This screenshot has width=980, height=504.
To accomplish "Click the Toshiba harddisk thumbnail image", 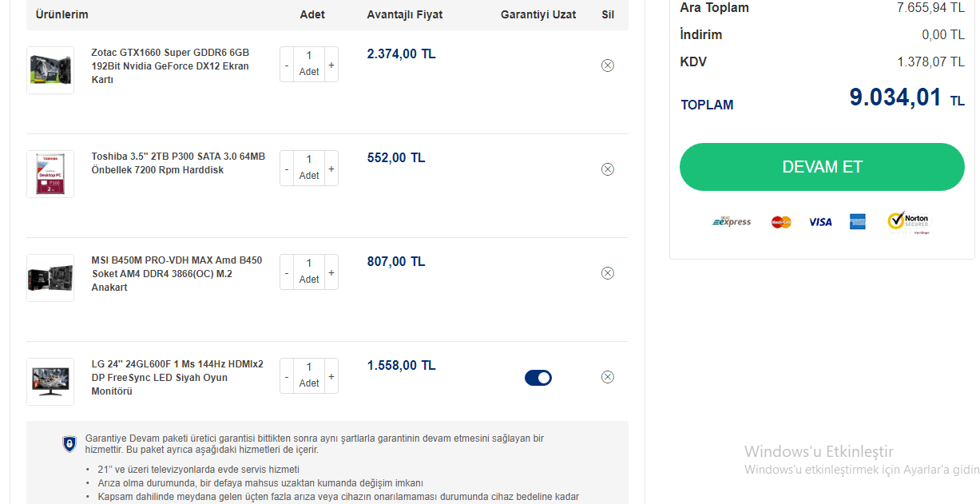I will [50, 174].
